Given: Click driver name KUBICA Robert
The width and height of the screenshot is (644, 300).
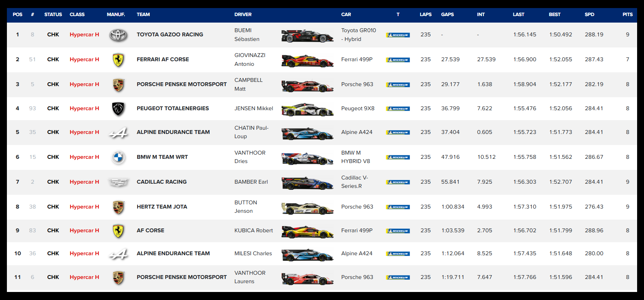Looking at the screenshot, I should 254,231.
